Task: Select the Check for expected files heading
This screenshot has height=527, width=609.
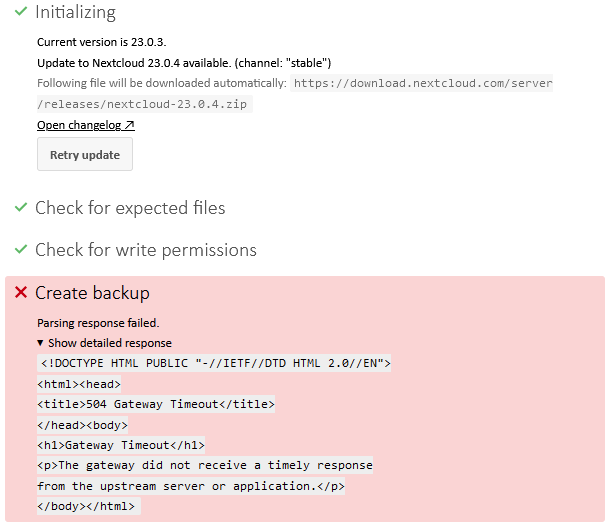Action: pos(130,208)
